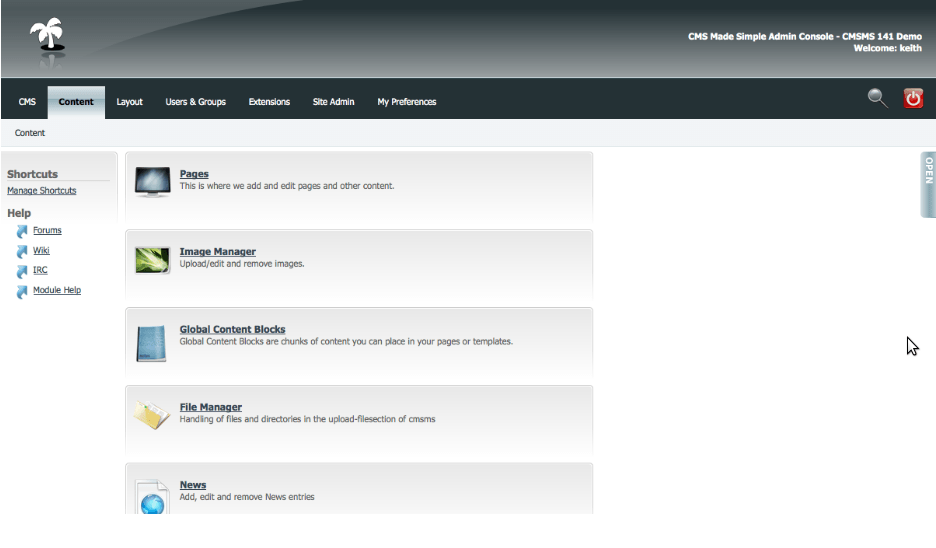Click the Image Manager picture icon
This screenshot has width=936, height=548.
tap(152, 260)
